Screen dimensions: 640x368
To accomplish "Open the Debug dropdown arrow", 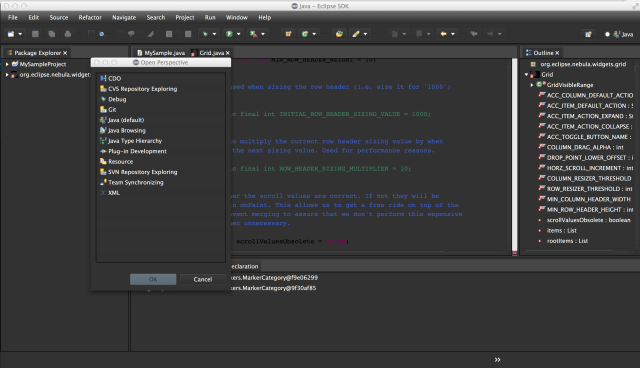I will click(214, 34).
